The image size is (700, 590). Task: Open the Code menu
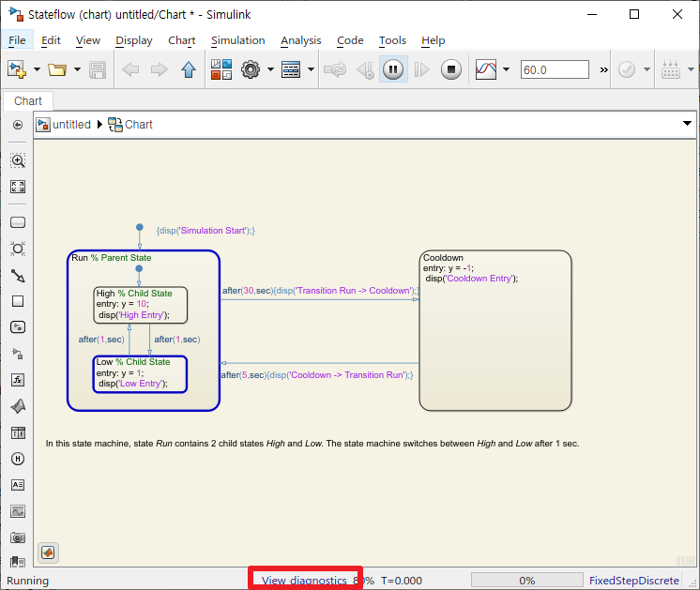click(350, 40)
